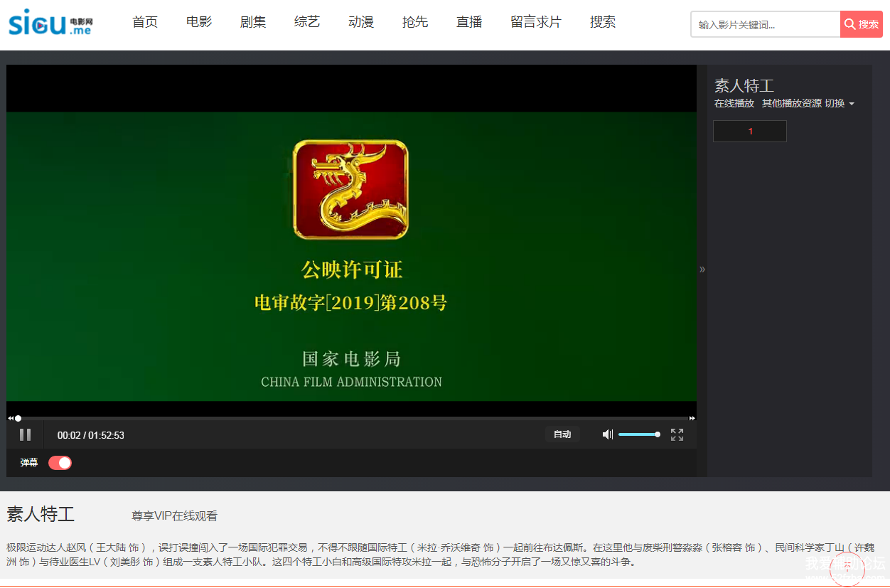Enter fullscreen mode in the player
Image resolution: width=890 pixels, height=588 pixels.
677,434
